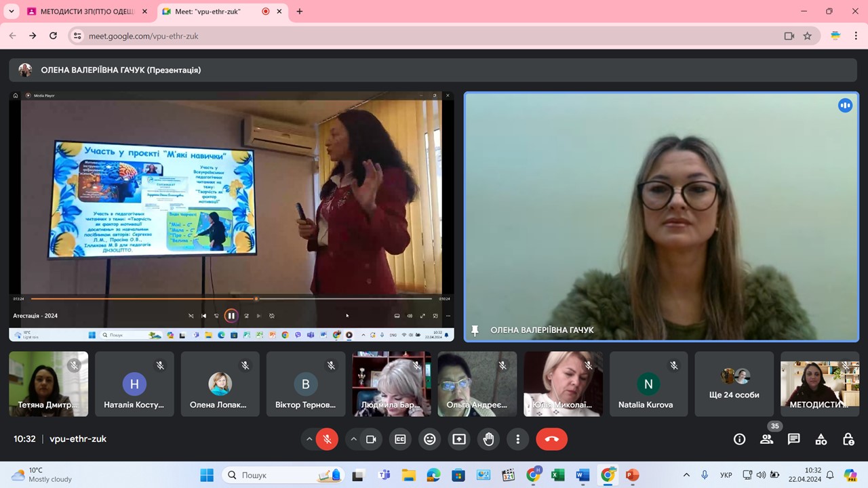868x488 pixels.
Task: Click the 'Ще 24 особи' participants tile
Action: (734, 384)
